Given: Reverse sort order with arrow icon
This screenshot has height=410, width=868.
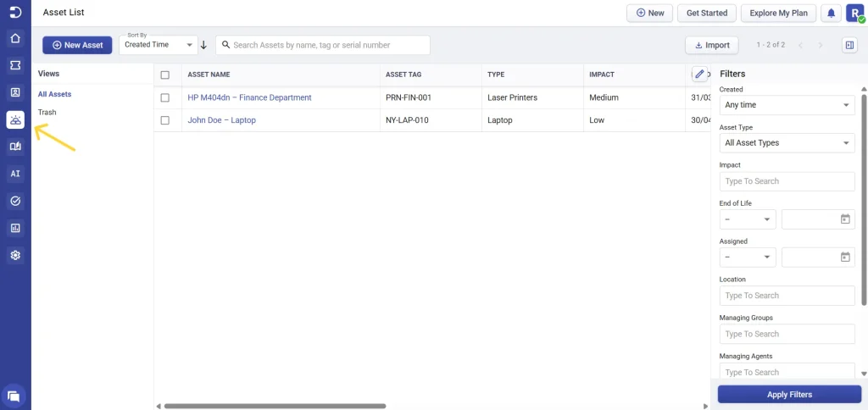Looking at the screenshot, I should pyautogui.click(x=203, y=46).
